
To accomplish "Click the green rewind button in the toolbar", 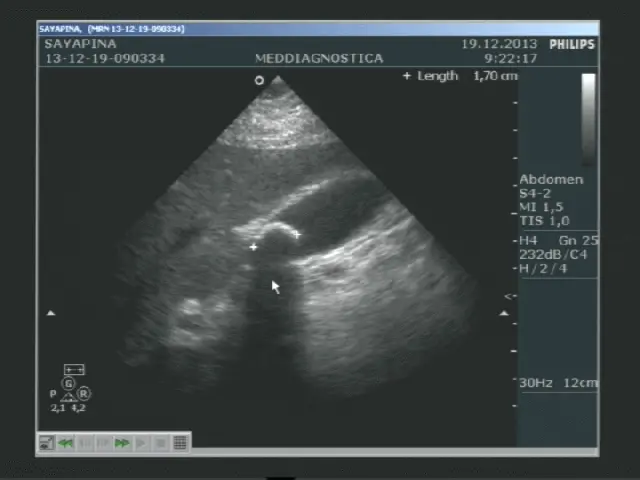I will tap(66, 442).
